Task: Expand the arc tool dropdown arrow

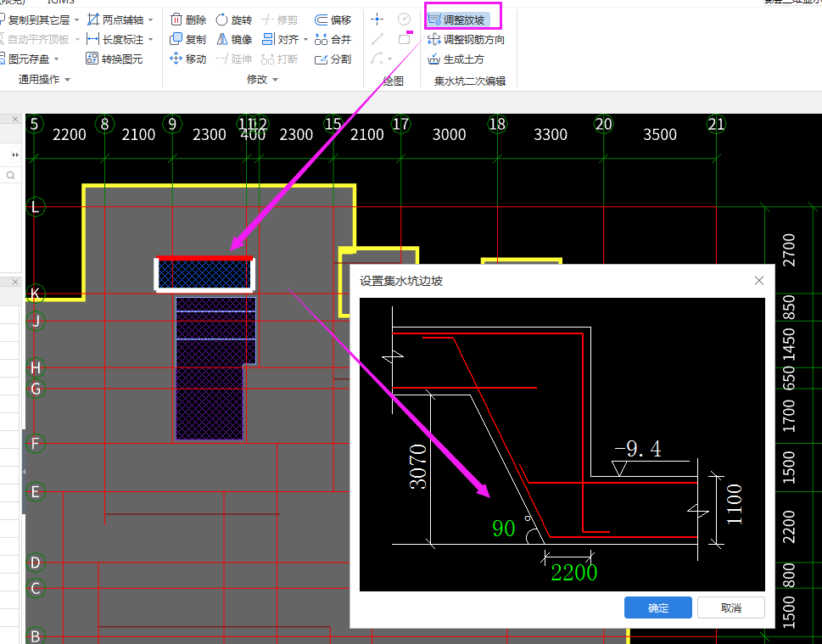Action: 389,59
